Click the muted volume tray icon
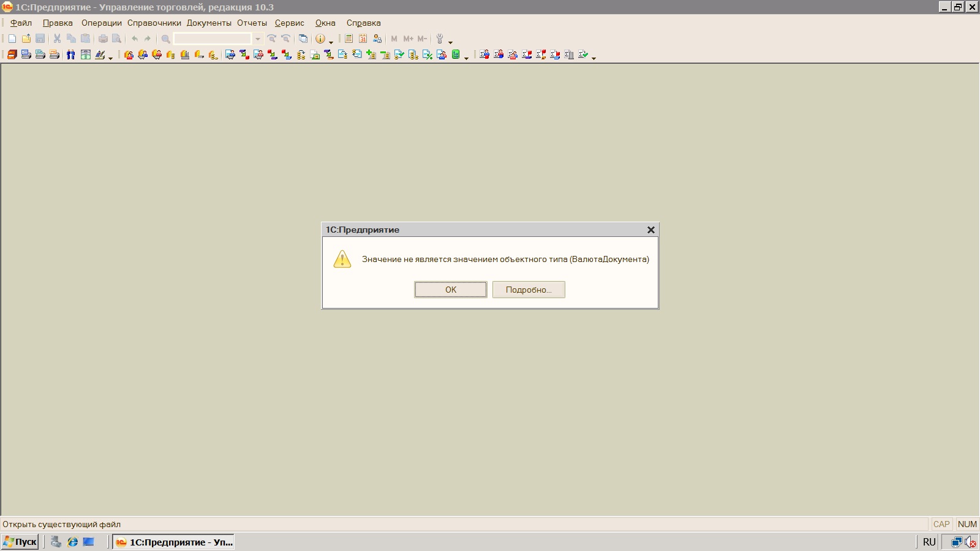Viewport: 980px width, 551px height. point(971,542)
